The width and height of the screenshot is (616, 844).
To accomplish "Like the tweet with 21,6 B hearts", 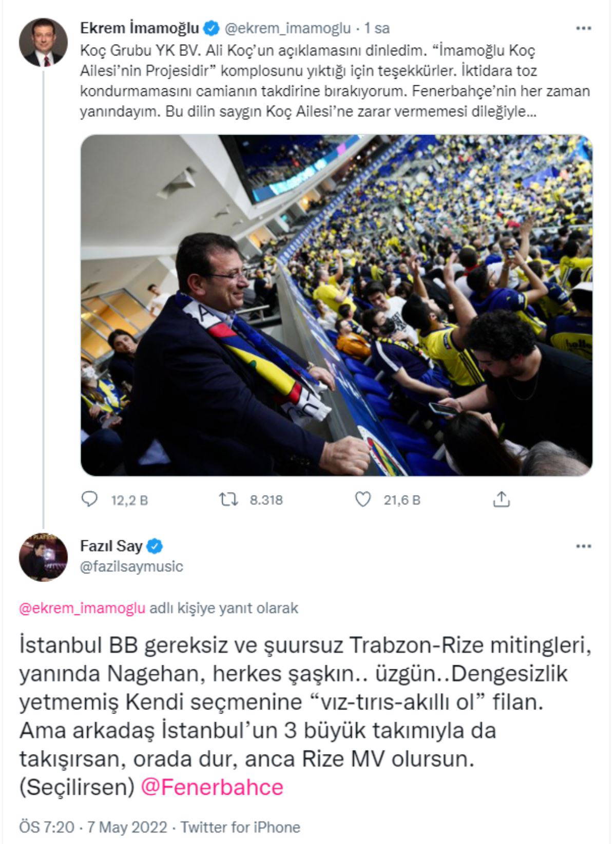I will pyautogui.click(x=363, y=499).
